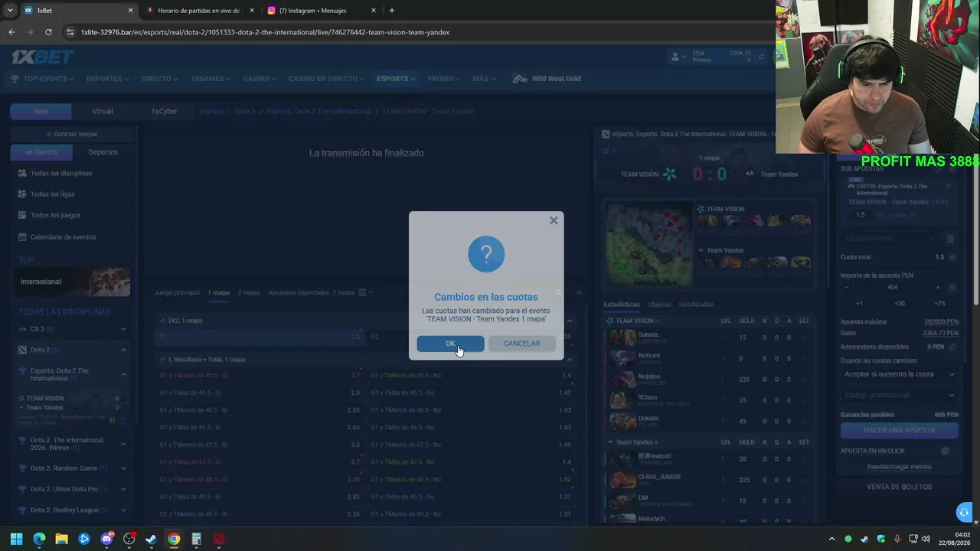Click 'Contraer bloque' to collapse sidebar

pyautogui.click(x=72, y=134)
